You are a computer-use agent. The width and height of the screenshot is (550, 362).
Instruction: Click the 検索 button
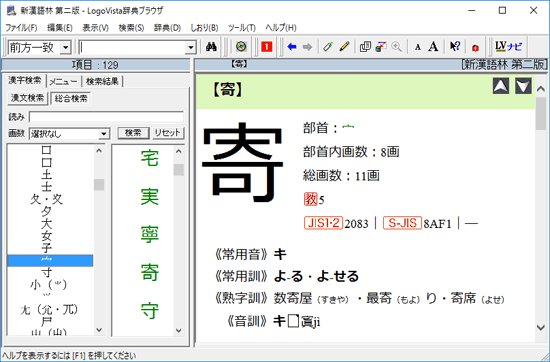(133, 133)
